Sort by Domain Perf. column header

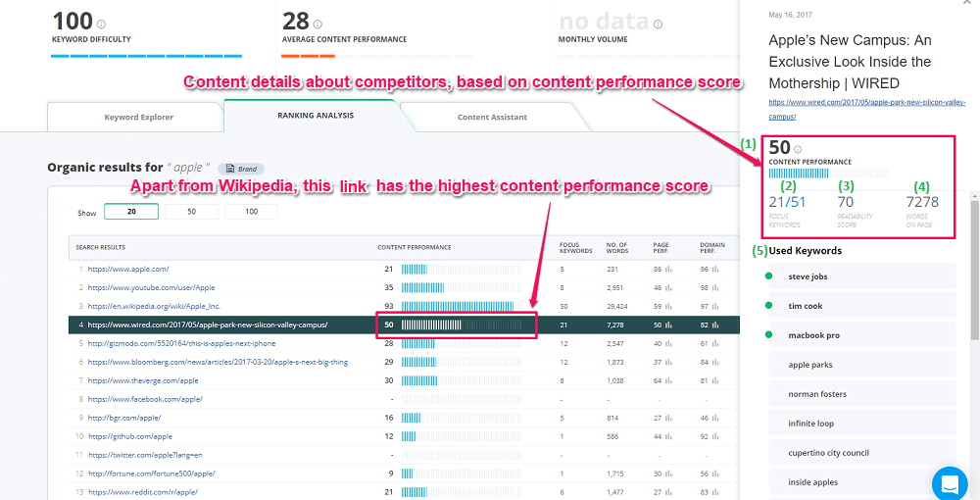pos(712,247)
